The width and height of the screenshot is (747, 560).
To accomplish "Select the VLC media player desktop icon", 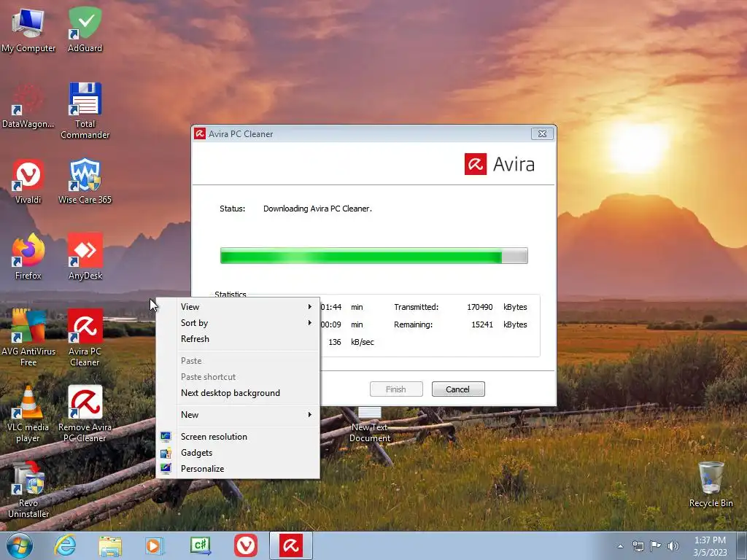I will 28,413.
